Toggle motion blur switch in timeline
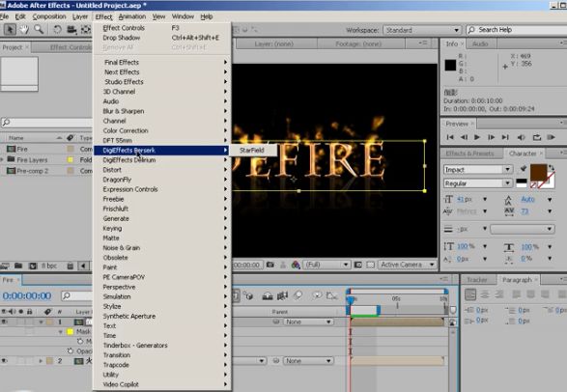Viewport: 567px width, 392px height. [x=298, y=295]
